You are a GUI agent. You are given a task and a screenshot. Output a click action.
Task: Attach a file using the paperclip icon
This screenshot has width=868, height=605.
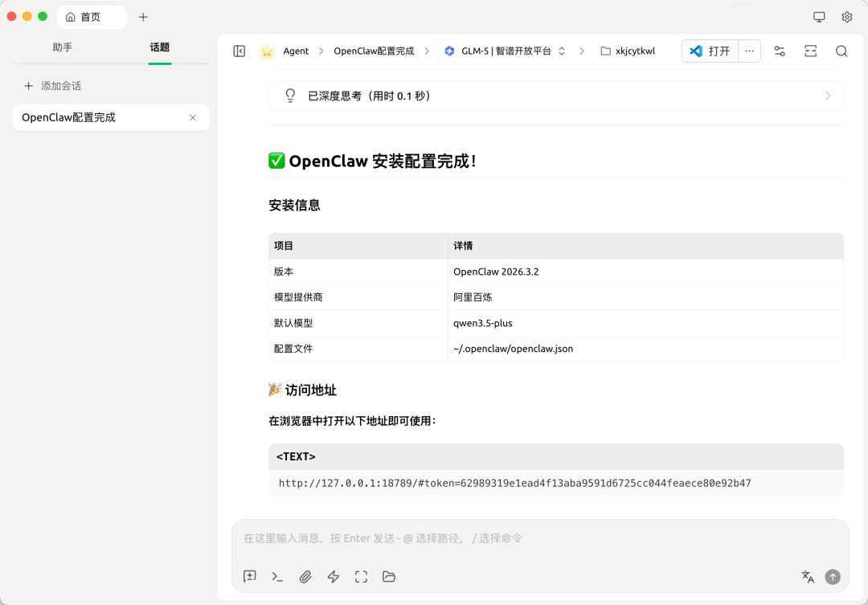tap(305, 577)
